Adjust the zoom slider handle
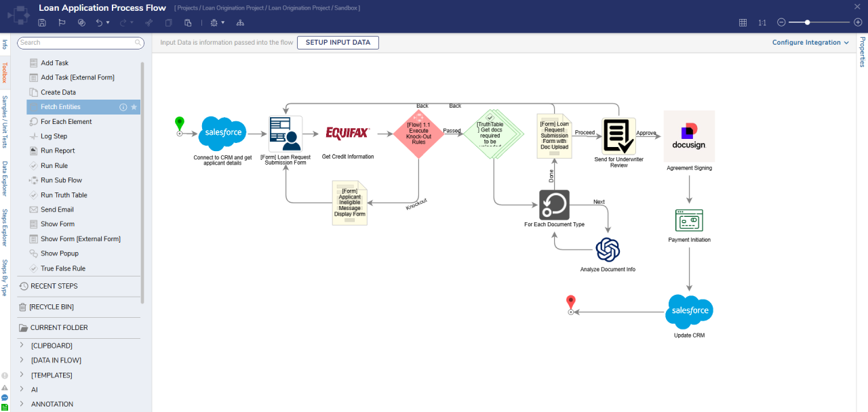 tap(807, 22)
